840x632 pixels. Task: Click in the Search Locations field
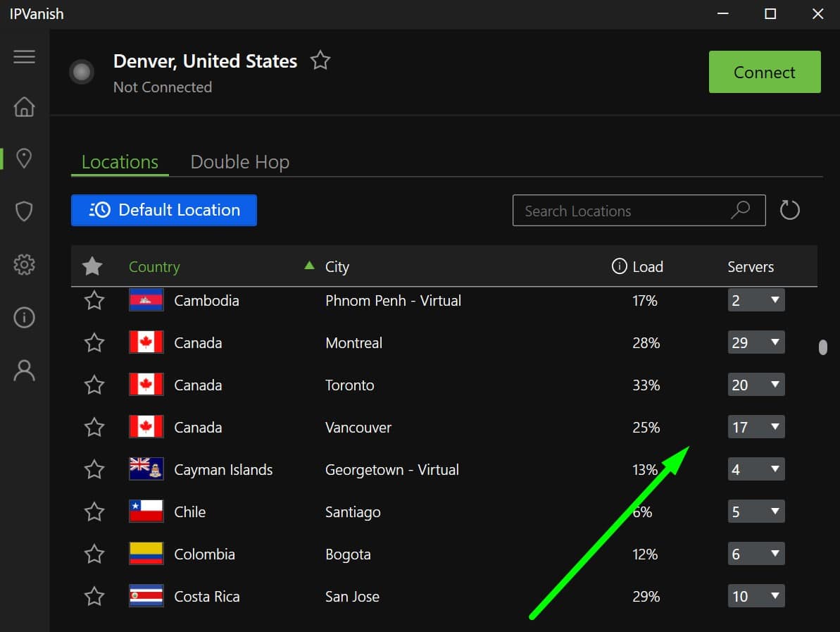[639, 210]
